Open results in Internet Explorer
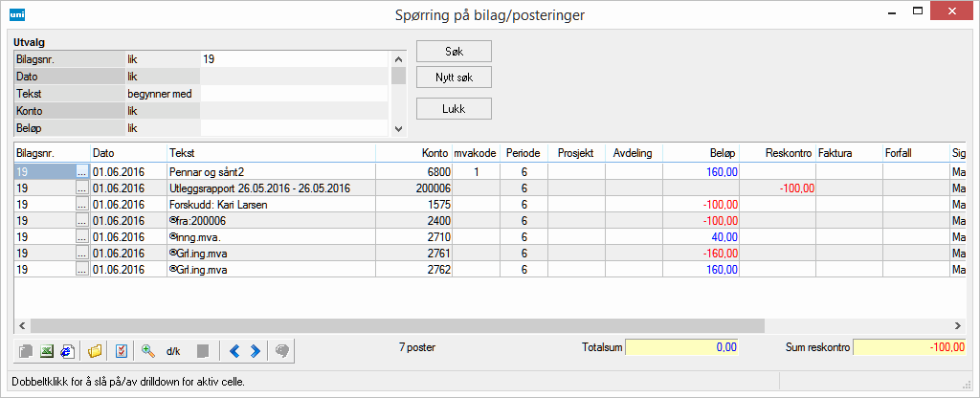980x398 pixels. click(66, 351)
